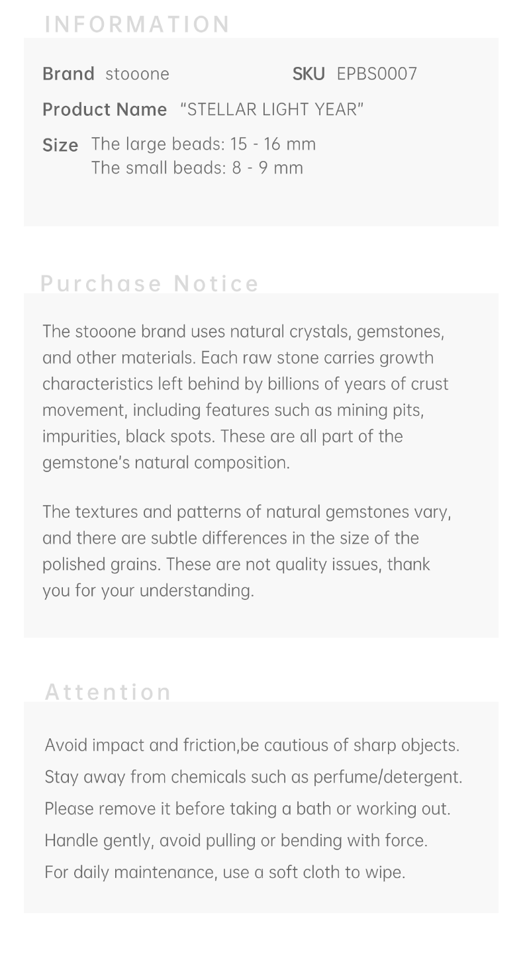Click the small beads 8 - 9 mm line
The width and height of the screenshot is (523, 980).
[197, 168]
